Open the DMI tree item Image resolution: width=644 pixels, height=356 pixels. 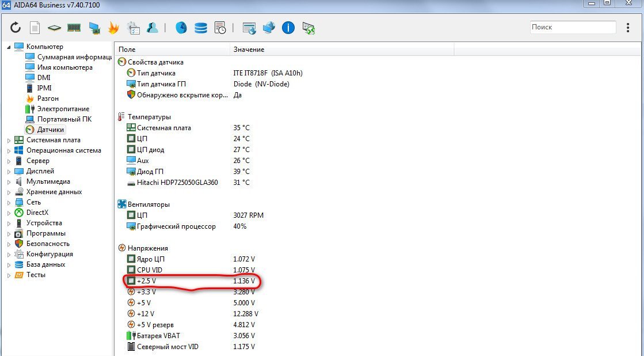[x=38, y=77]
